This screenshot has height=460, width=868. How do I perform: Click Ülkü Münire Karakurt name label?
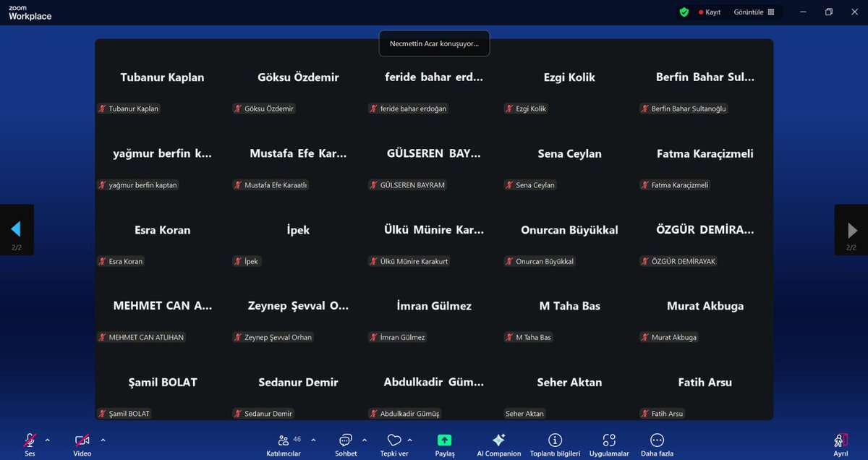click(414, 261)
